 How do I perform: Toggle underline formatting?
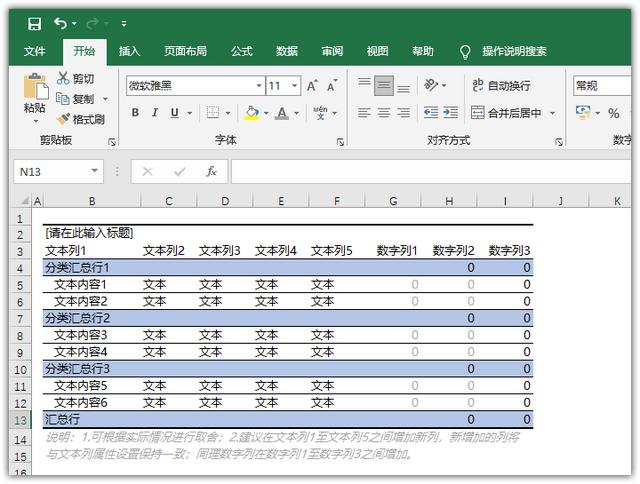(x=175, y=113)
